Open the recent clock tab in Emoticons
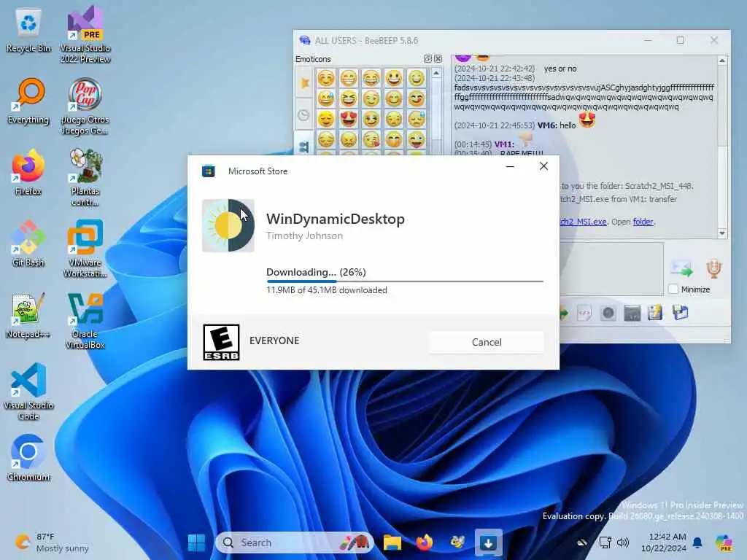The height and width of the screenshot is (560, 747). tap(304, 114)
